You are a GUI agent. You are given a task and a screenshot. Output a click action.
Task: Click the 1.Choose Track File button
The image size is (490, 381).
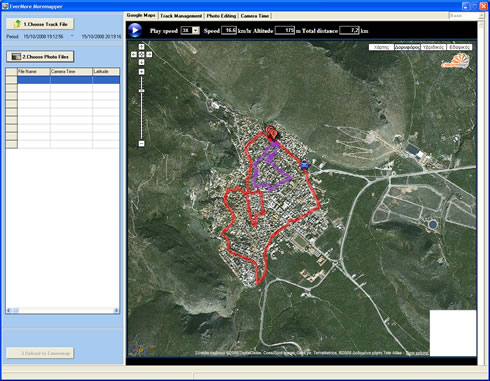[40, 24]
